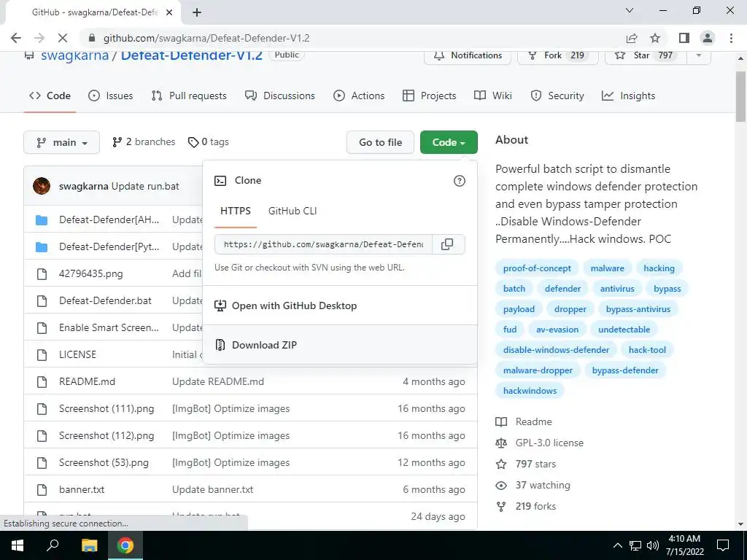Open the 37 watching link
This screenshot has width=747, height=560.
coord(533,485)
